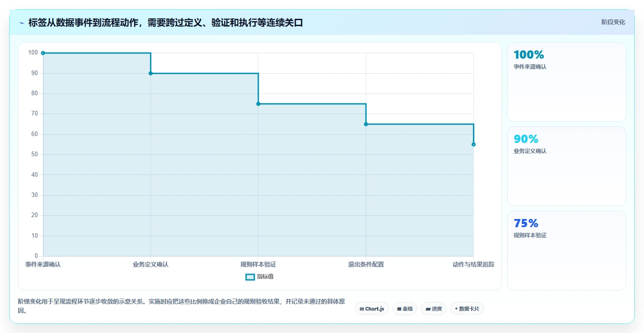
Task: Click the footer note starting with 阶梯变化
Action: (x=182, y=306)
